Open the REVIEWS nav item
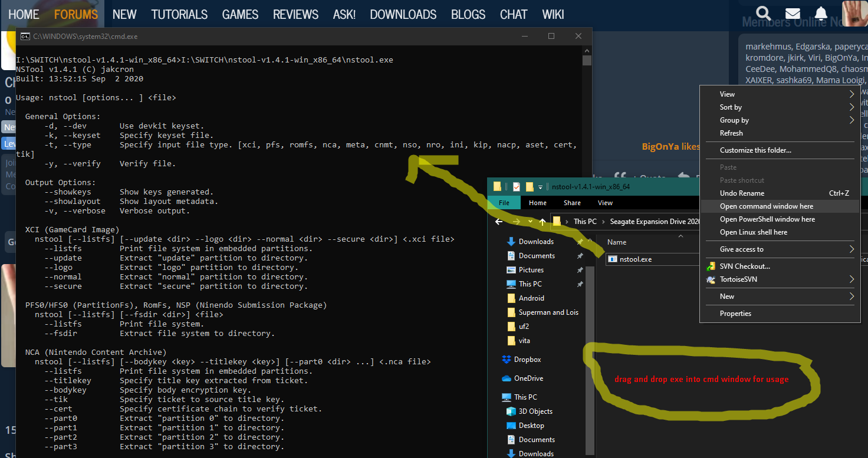Viewport: 868px width, 458px height. [295, 14]
